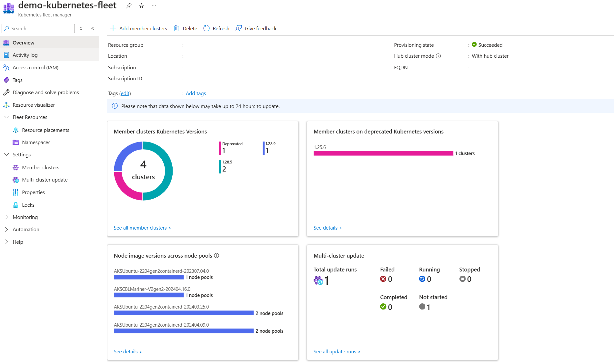This screenshot has width=614, height=364.
Task: Click the Total update runs icon
Action: click(x=318, y=280)
